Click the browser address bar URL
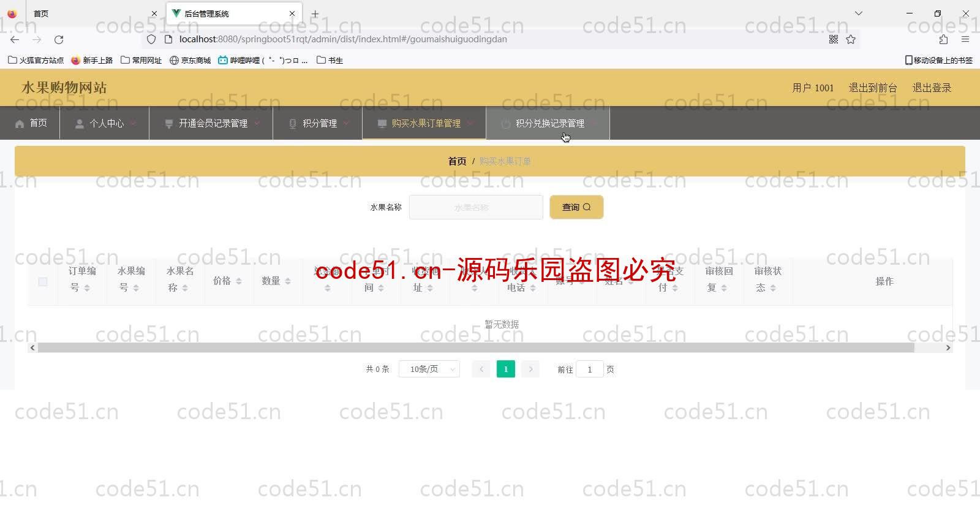Screen dimensions: 980x527 [x=343, y=39]
